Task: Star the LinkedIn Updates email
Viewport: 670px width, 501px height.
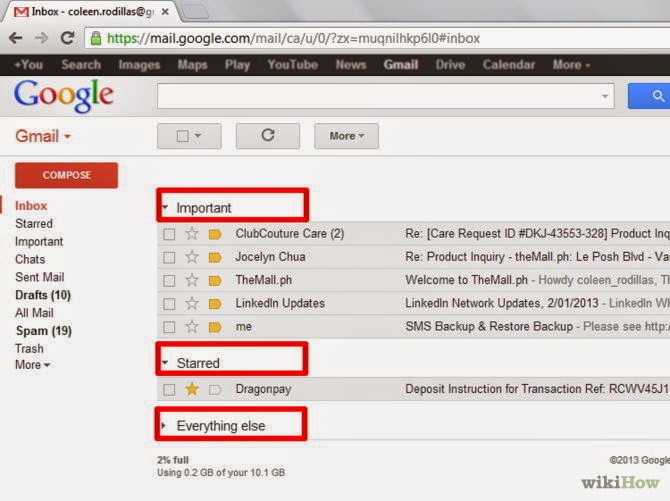Action: (x=192, y=303)
